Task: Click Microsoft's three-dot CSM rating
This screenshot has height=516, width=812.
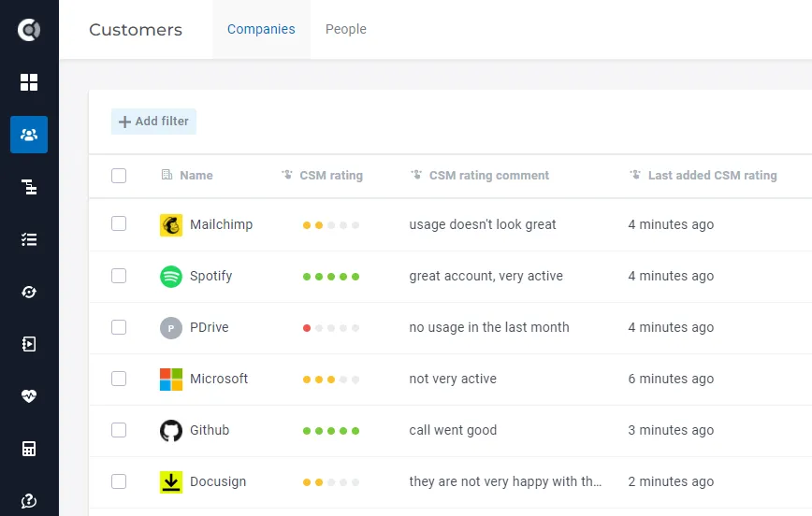Action: click(331, 380)
